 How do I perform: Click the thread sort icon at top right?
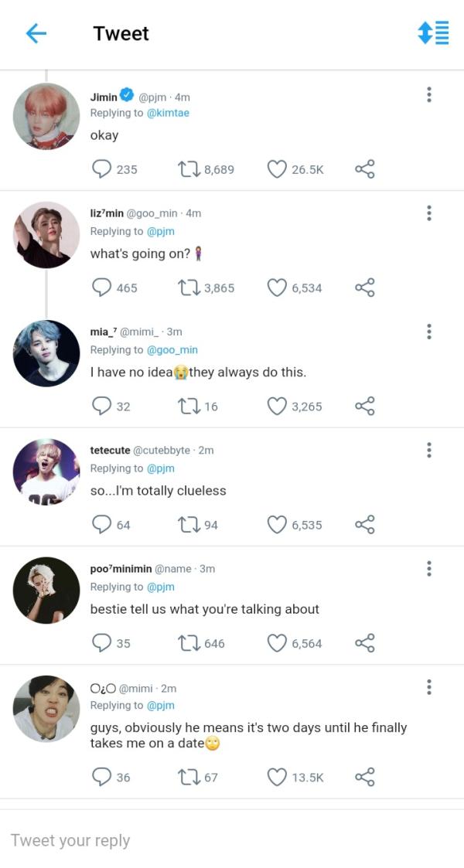coord(433,32)
